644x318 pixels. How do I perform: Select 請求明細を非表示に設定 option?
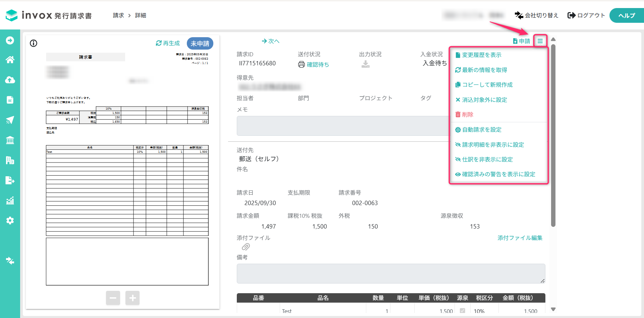(x=493, y=145)
